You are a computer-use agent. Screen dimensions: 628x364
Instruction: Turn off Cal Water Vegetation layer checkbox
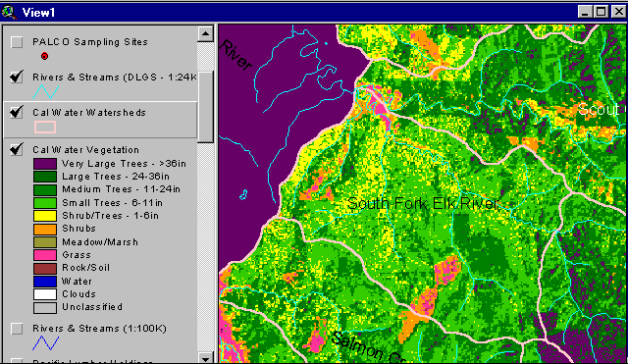pos(17,149)
